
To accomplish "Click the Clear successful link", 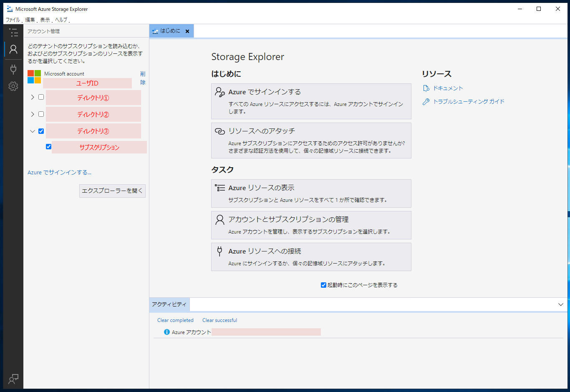I will [x=219, y=320].
